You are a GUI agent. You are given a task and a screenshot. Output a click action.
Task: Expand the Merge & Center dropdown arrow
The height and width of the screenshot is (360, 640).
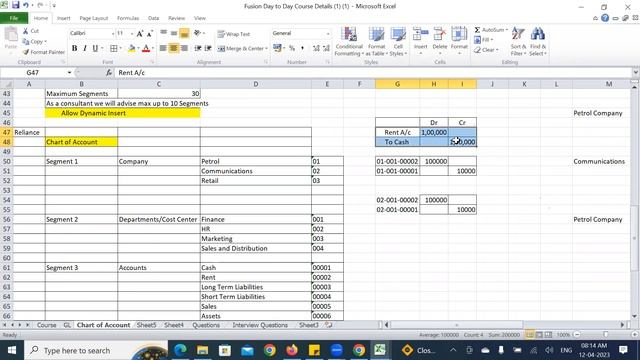coord(267,49)
